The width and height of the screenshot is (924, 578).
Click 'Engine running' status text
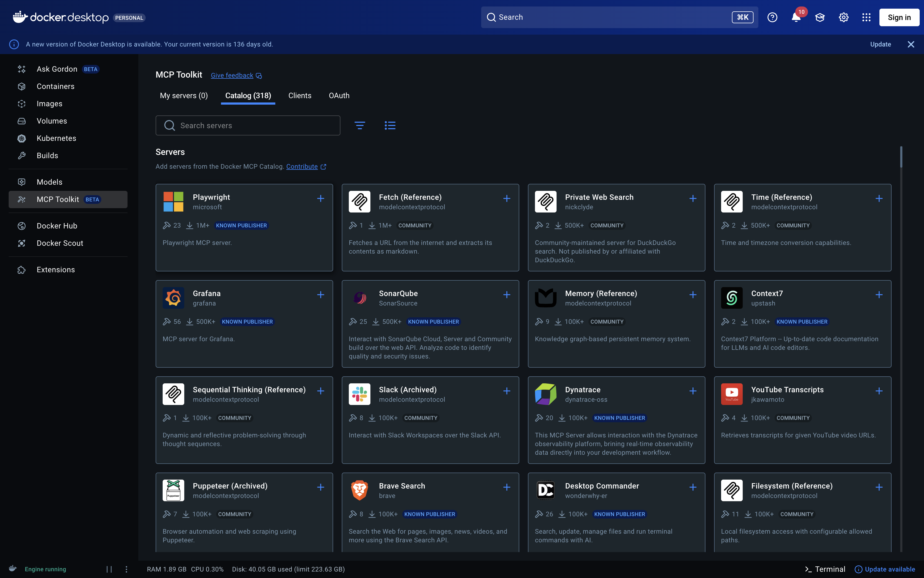pos(45,569)
